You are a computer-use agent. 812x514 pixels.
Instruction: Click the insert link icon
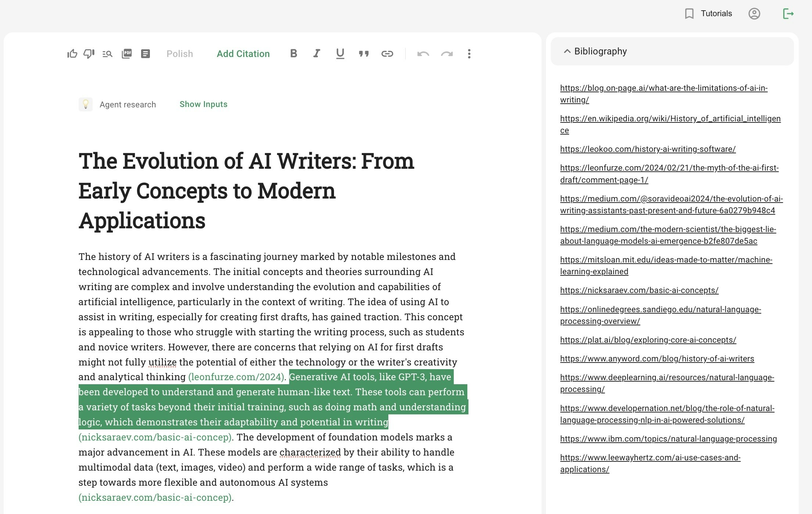pos(387,54)
